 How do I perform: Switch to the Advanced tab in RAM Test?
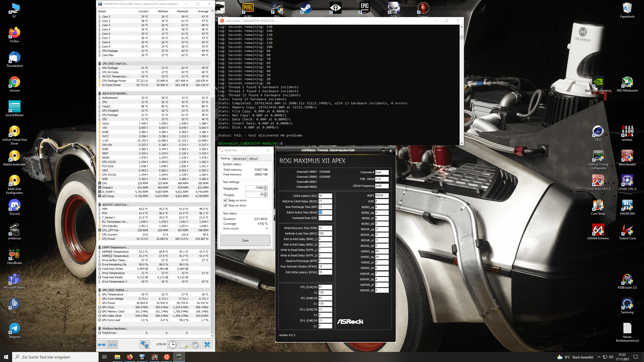coord(239,159)
